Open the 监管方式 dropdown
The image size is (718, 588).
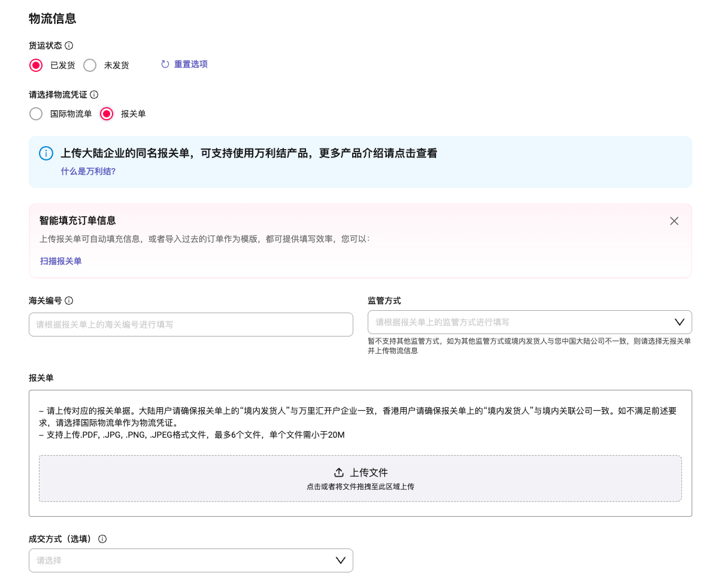pyautogui.click(x=521, y=322)
